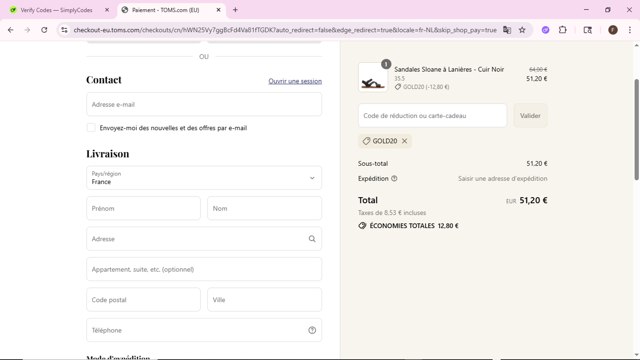
Task: Click the Économies totales tag icon
Action: 362,226
